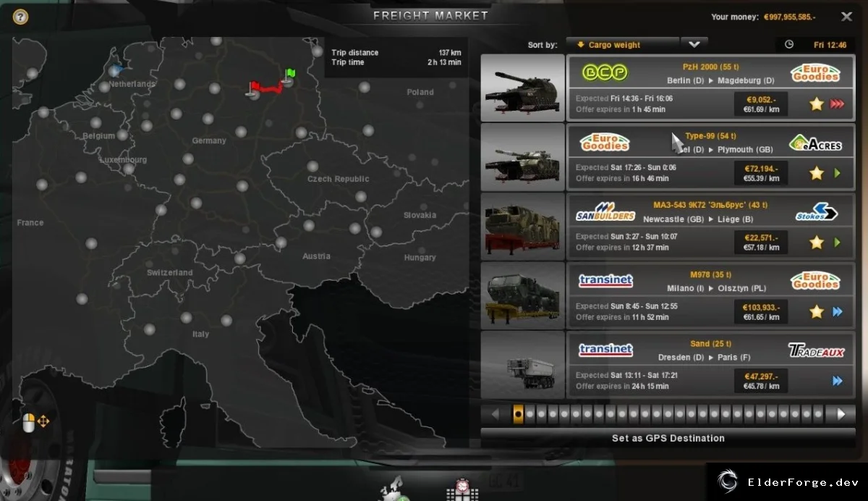Click the mouse pan control icon on map
Image resolution: width=868 pixels, height=501 pixels.
35,421
